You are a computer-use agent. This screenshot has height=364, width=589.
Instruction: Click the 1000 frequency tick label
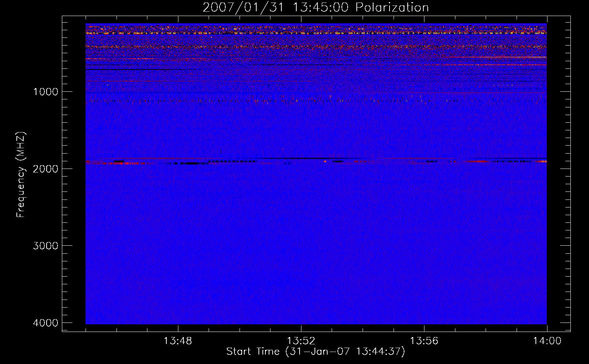(46, 92)
